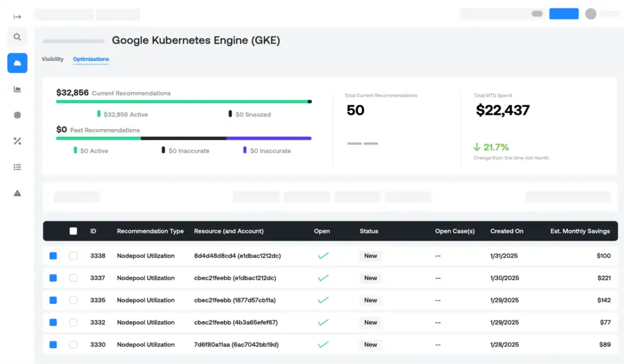Click the purple segment of Past Recommendations bar
Viewport: 624px width, 364px height.
click(268, 138)
